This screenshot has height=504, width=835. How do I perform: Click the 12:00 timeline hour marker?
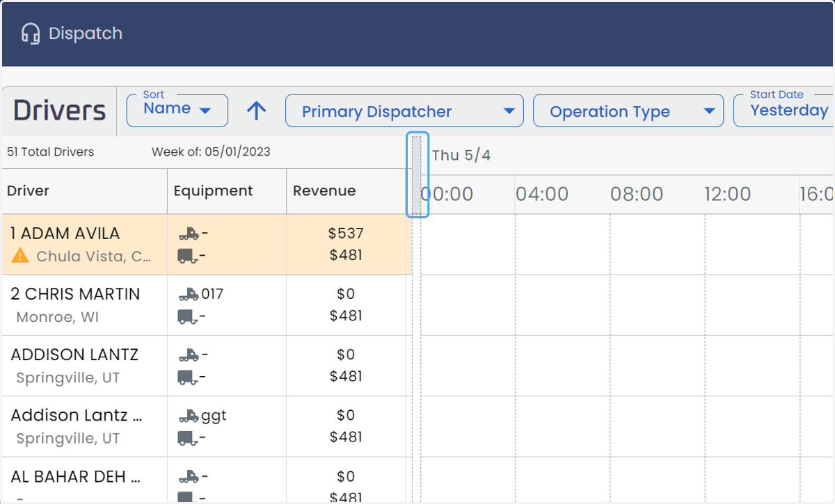(728, 194)
